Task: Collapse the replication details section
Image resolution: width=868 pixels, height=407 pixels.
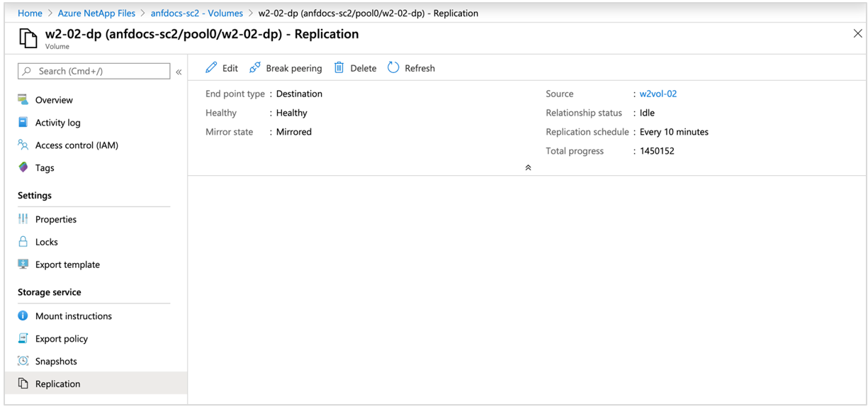Action: [528, 168]
